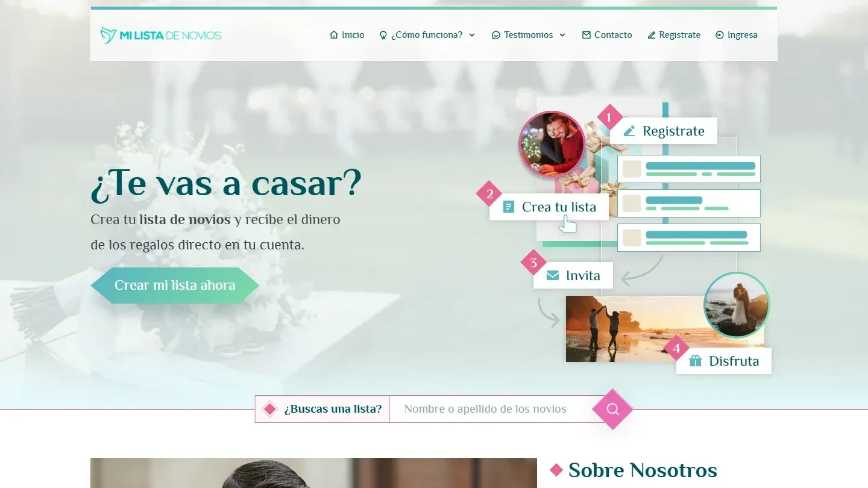Open the Testimonios menu item

pyautogui.click(x=529, y=35)
